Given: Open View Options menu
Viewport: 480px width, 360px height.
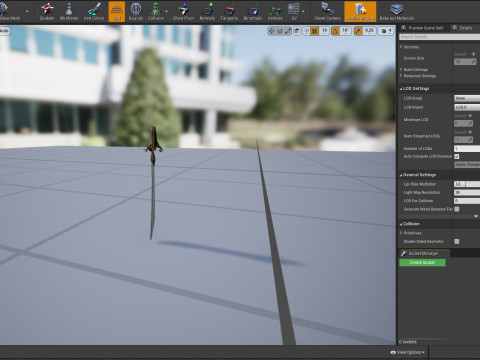Looking at the screenshot, I should [x=407, y=352].
